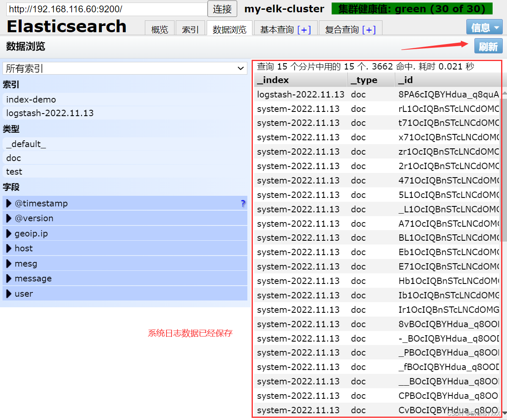Open the row with id CvBOcIQBYHdua_q8OO

coord(377,410)
